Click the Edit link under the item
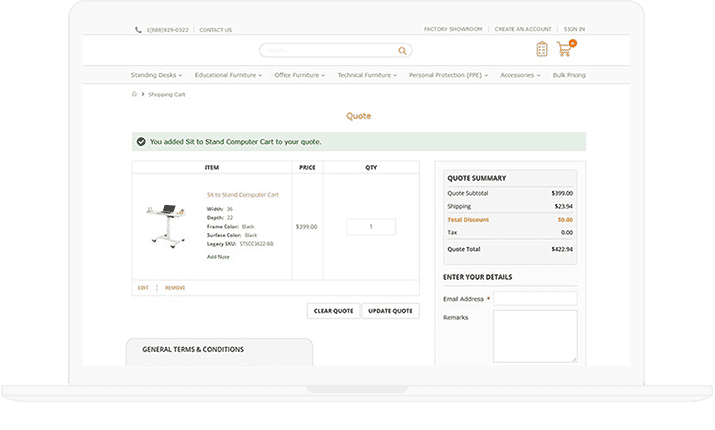 pyautogui.click(x=143, y=288)
